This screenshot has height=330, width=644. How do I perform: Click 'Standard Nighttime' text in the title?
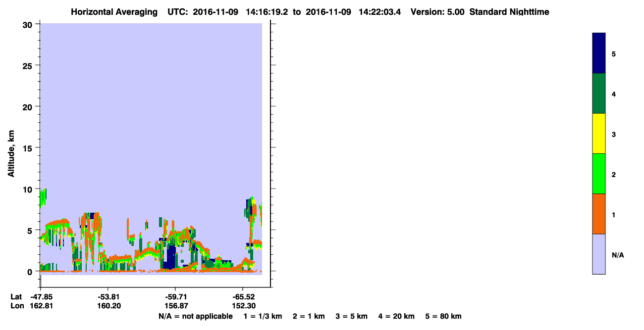coord(509,12)
